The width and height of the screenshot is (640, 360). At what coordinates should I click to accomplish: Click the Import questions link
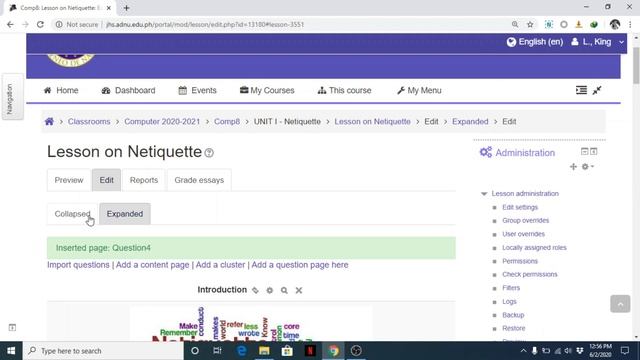click(78, 265)
